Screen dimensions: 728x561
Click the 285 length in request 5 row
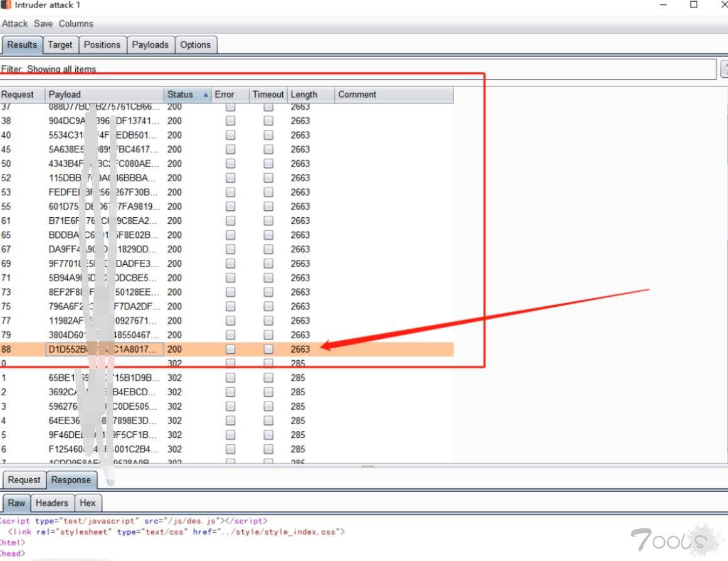[x=298, y=435]
